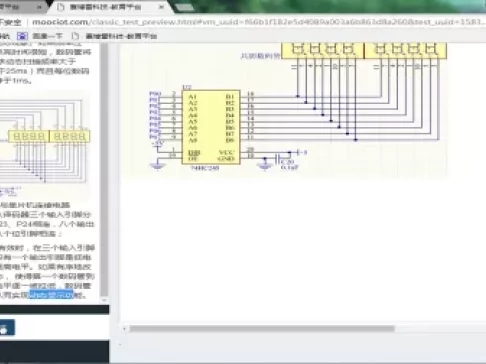The image size is (486, 364).
Task: Click the page icon of the second bookmark
Action: [x=75, y=36]
